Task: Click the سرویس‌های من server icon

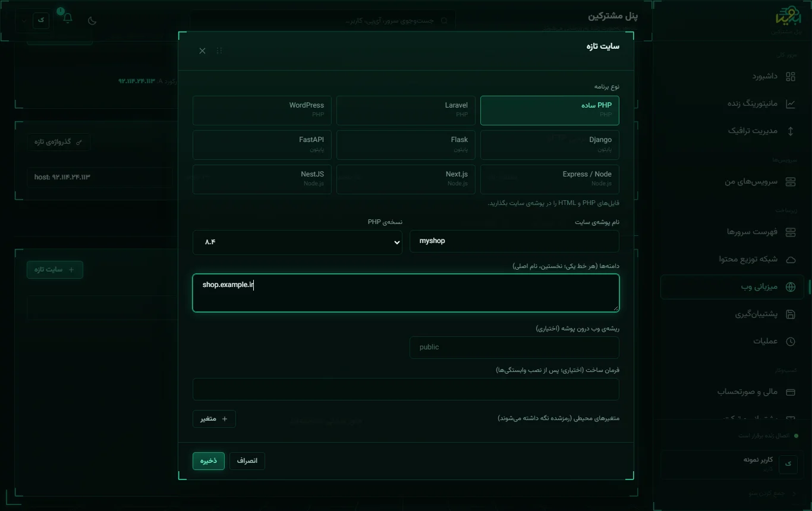Action: point(791,181)
